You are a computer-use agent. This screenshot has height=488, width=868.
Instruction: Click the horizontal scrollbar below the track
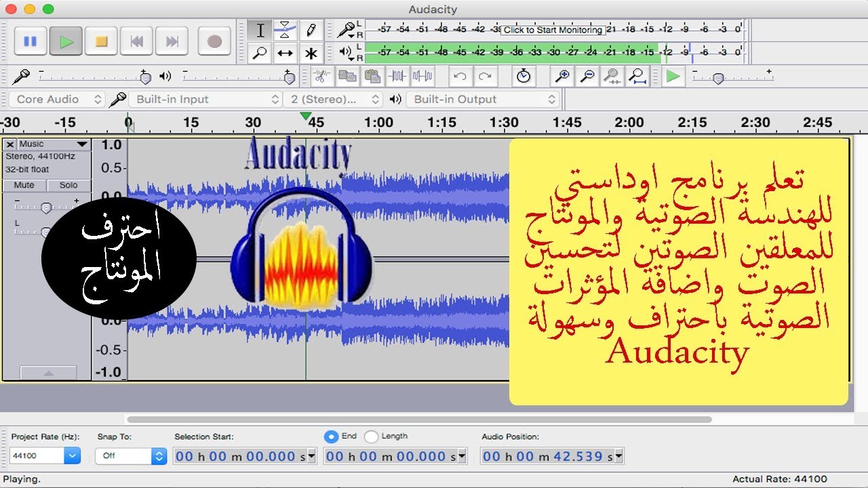[419, 420]
